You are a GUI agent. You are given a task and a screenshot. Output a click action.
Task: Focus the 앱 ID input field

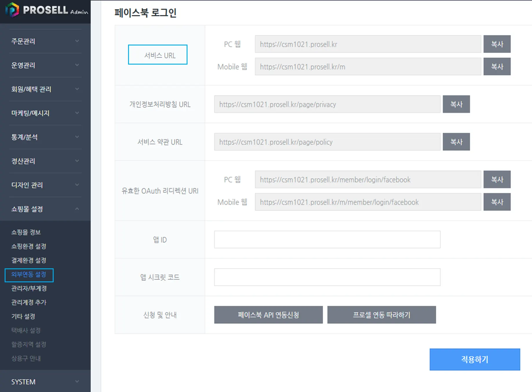tap(327, 239)
